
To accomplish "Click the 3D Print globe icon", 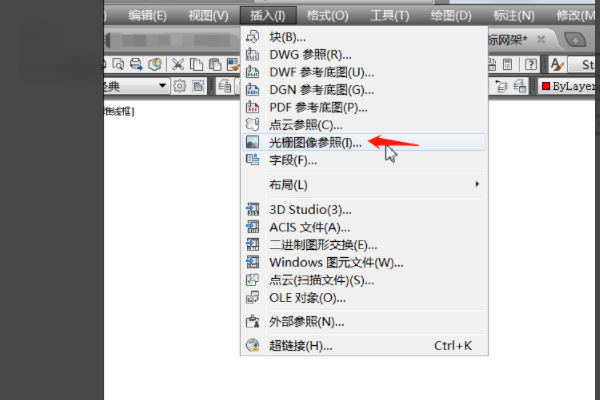I will (155, 64).
